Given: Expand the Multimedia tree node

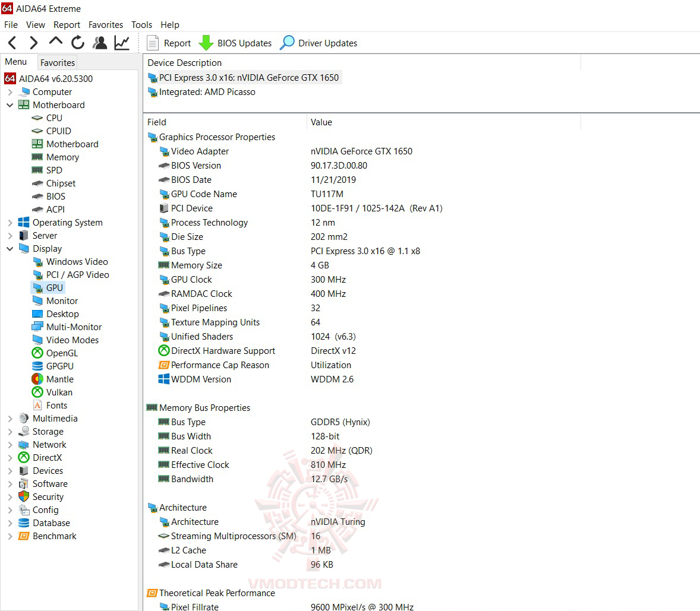Looking at the screenshot, I should pos(10,419).
